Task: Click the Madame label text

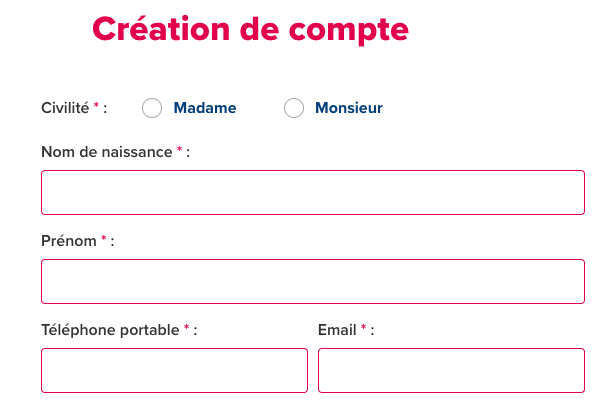Action: (x=205, y=108)
